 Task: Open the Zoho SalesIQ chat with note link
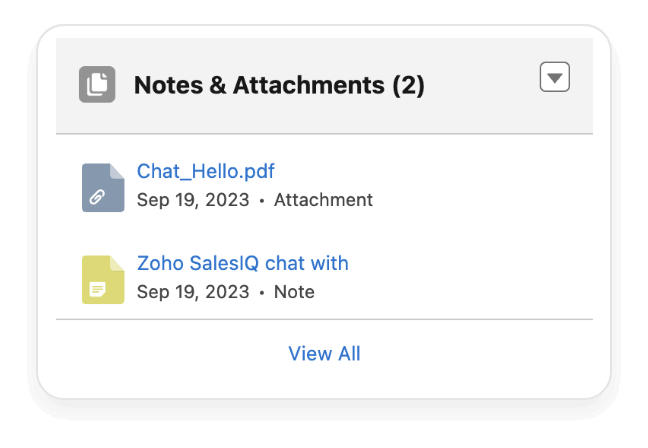coord(242,264)
